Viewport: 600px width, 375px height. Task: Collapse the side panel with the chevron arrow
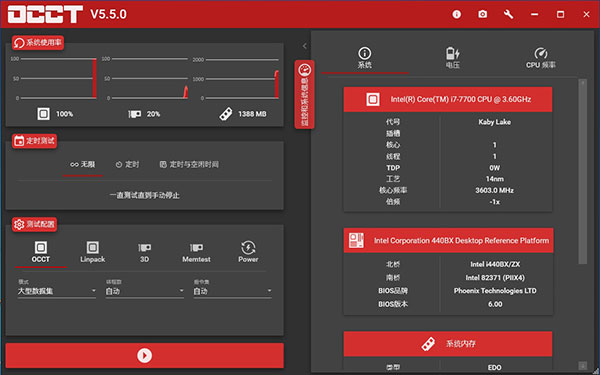click(x=305, y=46)
